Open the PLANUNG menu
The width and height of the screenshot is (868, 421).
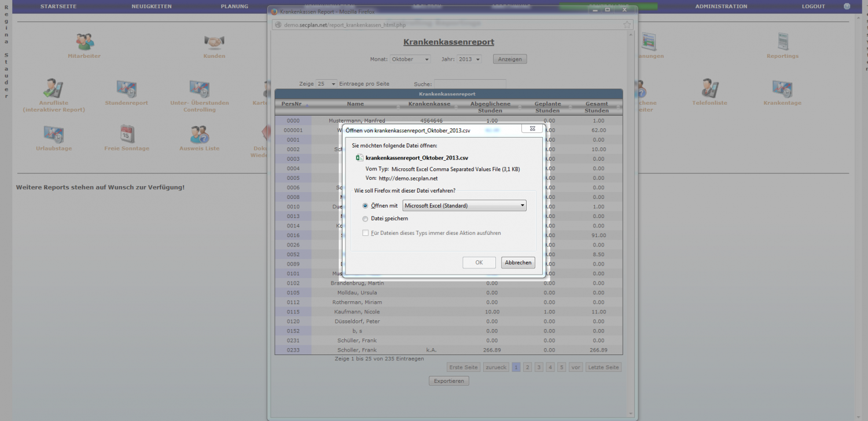coord(234,6)
